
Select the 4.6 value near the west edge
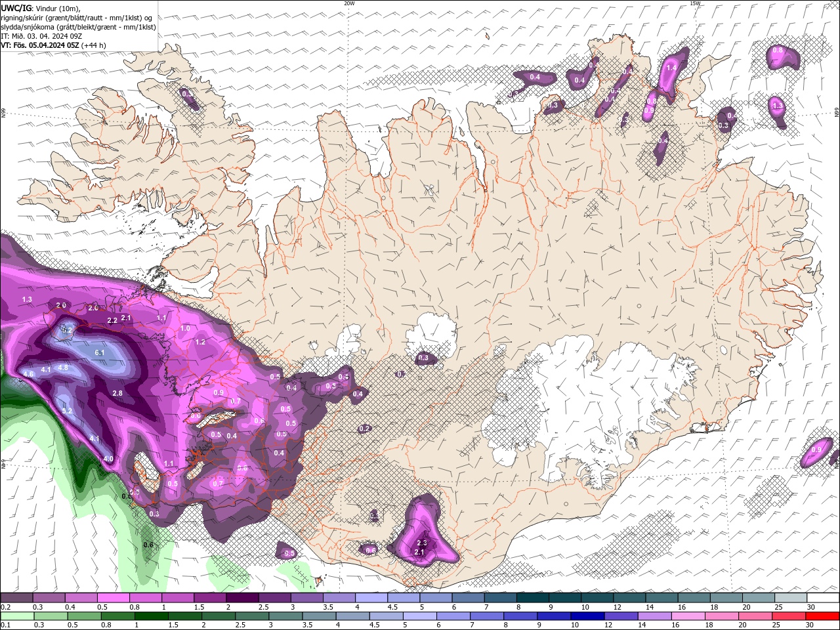pos(28,375)
